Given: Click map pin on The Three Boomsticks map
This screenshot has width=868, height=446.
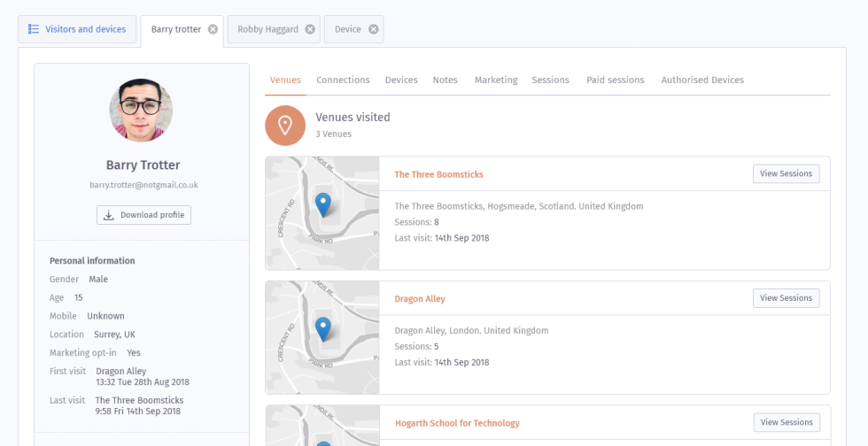Looking at the screenshot, I should tap(323, 204).
